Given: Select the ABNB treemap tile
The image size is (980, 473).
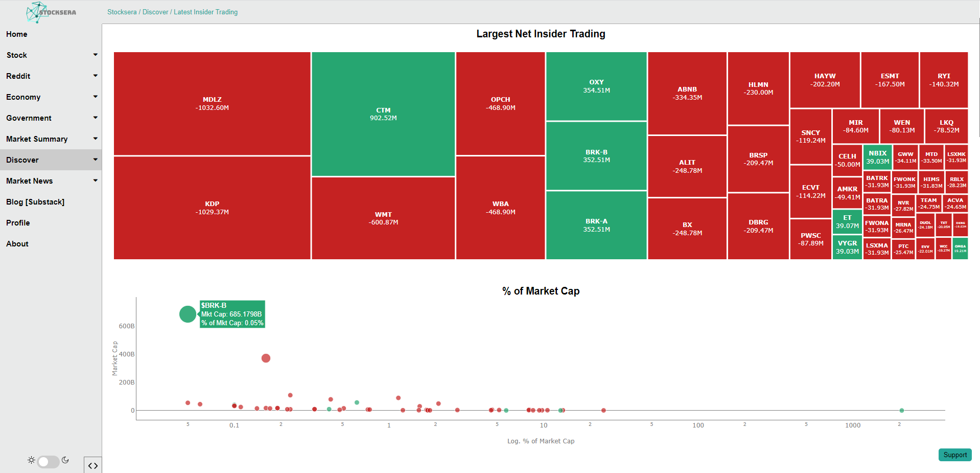Looking at the screenshot, I should tap(687, 93).
